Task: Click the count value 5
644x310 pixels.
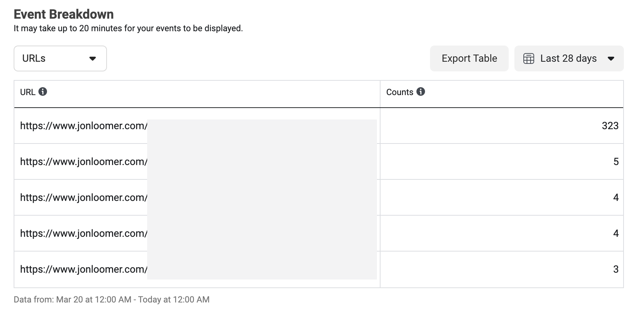Action: pyautogui.click(x=616, y=161)
